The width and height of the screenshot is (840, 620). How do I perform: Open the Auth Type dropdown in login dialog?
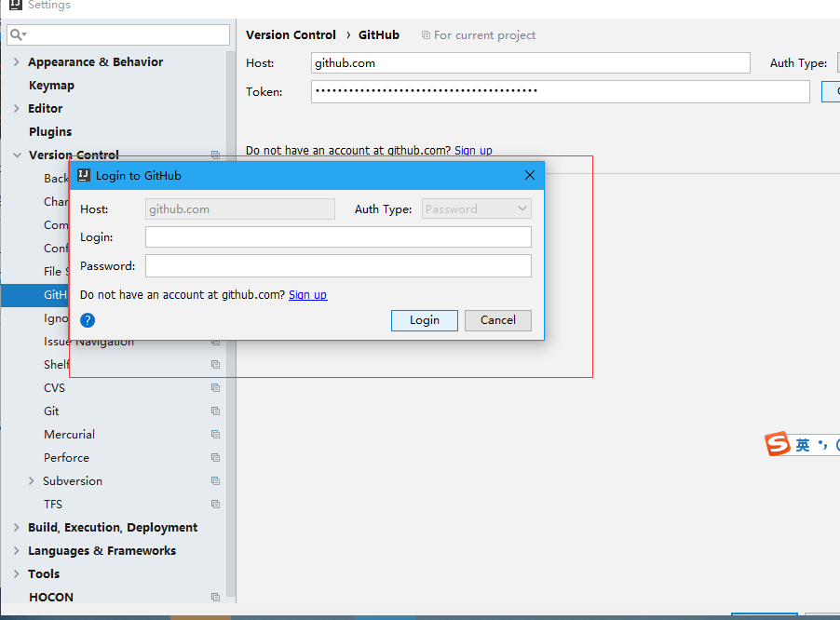coord(477,209)
